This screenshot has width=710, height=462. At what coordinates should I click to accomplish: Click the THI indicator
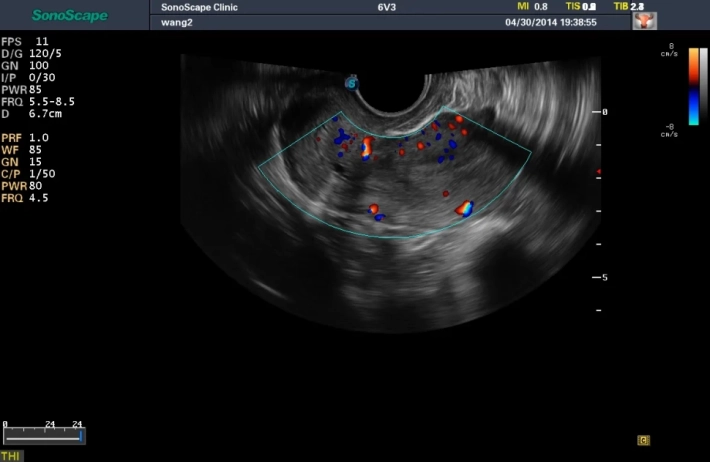11,455
